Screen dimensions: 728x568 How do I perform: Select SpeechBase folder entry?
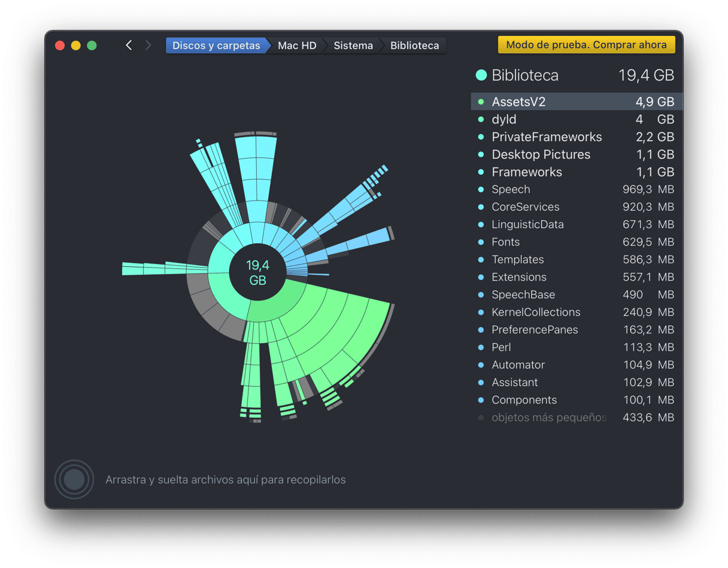[x=577, y=295]
